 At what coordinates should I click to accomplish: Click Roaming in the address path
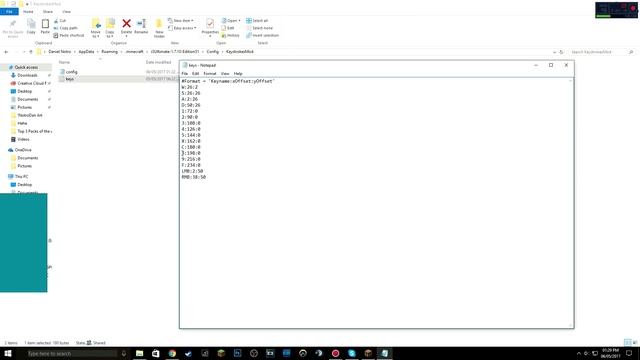click(109, 52)
